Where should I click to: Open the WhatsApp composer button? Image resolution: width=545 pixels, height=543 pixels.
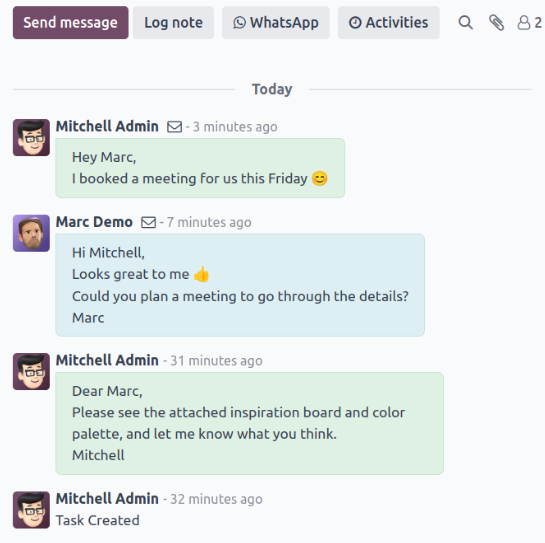[x=276, y=23]
